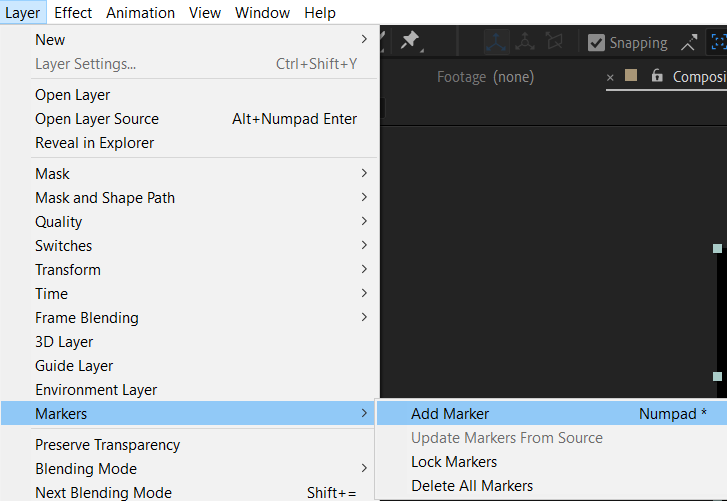Click the blue bounding-box snapping icon
This screenshot has width=727, height=501.
pos(718,42)
